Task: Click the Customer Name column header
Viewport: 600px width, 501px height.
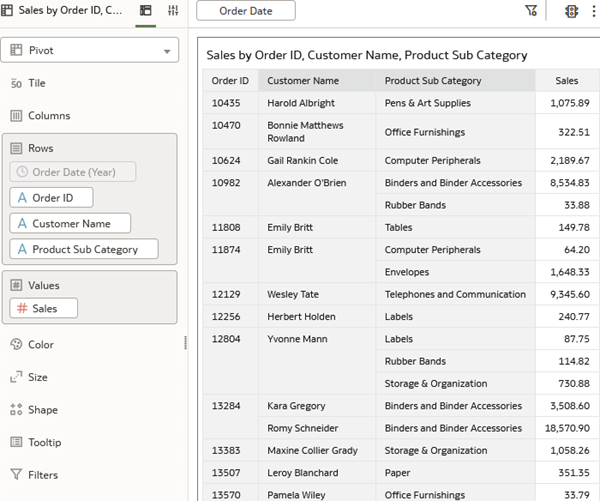Action: coord(303,81)
